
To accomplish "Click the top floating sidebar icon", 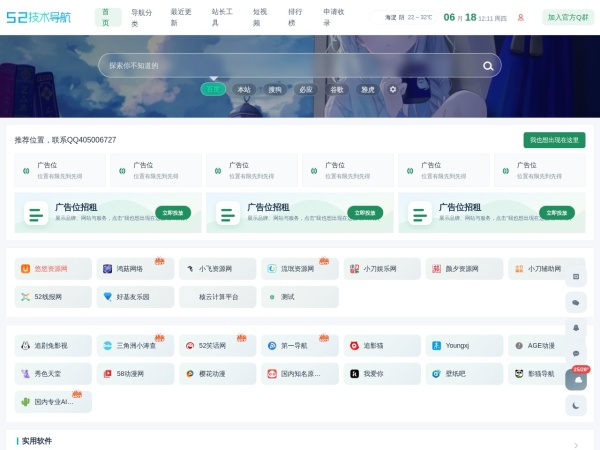I will 576,276.
